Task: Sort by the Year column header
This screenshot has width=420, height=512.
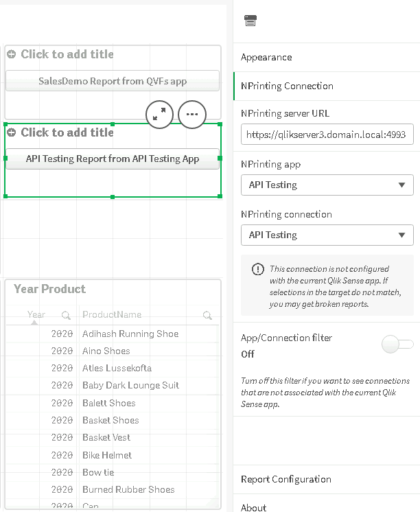Action: [x=36, y=315]
